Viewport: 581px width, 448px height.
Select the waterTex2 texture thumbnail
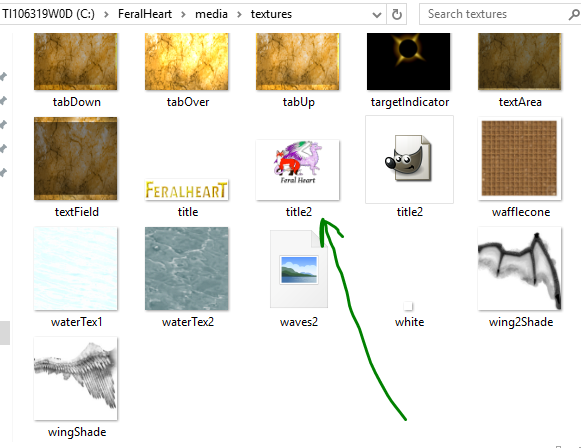(186, 269)
